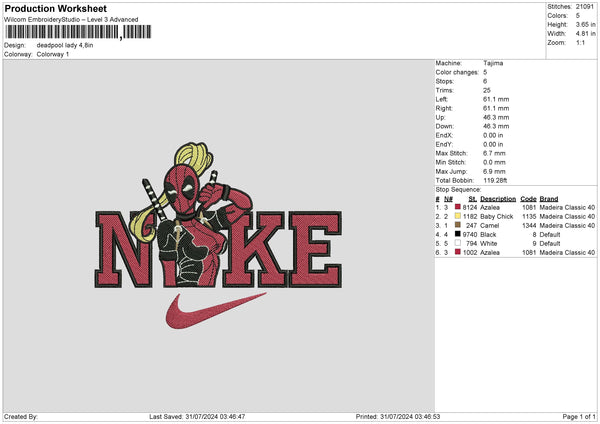
Task: Pick the Camel brown color swatch
Action: (458, 225)
